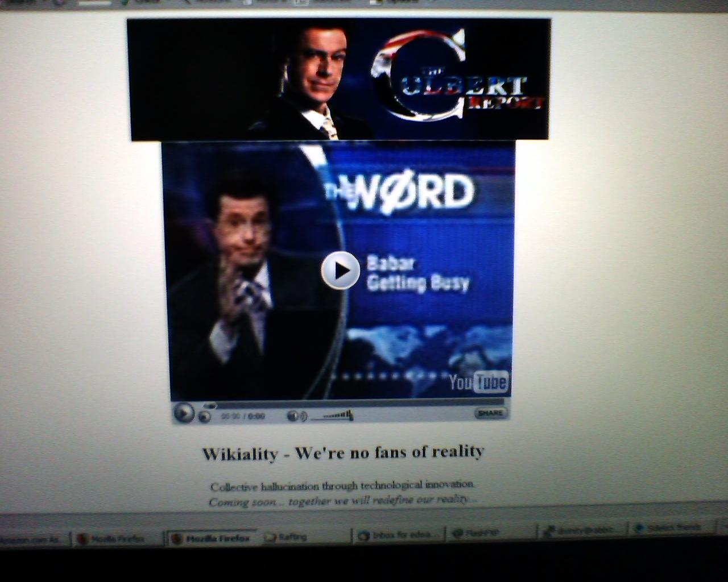Click the small play button in player controls
Viewport: 728px width, 582px height.
[x=184, y=413]
